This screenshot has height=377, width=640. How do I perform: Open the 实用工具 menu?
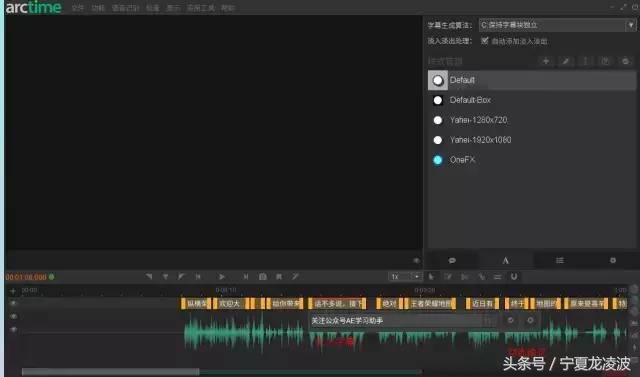click(x=200, y=8)
